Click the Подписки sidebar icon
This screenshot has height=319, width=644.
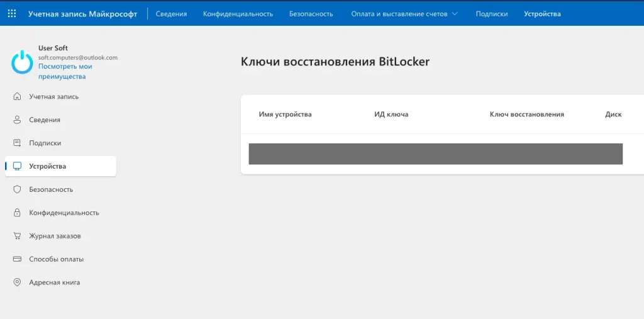click(x=17, y=143)
